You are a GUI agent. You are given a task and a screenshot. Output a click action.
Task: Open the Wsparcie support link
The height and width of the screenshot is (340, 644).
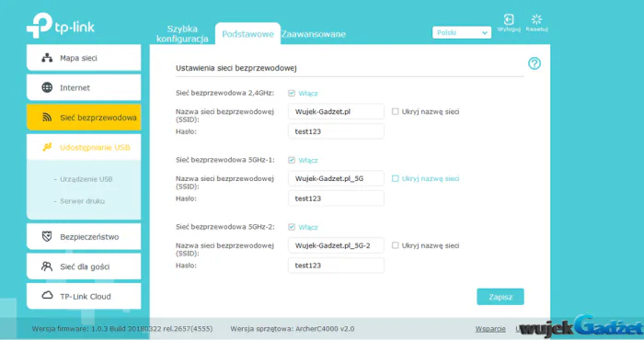click(490, 329)
